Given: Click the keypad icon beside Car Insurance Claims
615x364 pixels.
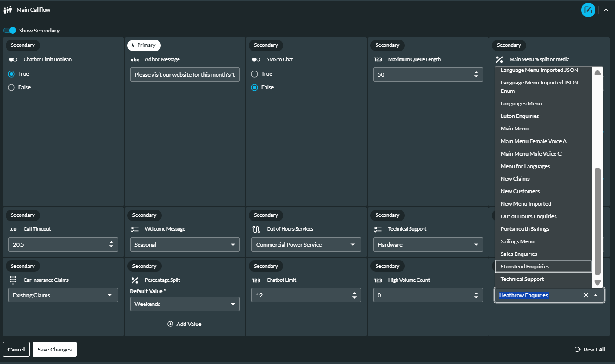Looking at the screenshot, I should coord(13,280).
